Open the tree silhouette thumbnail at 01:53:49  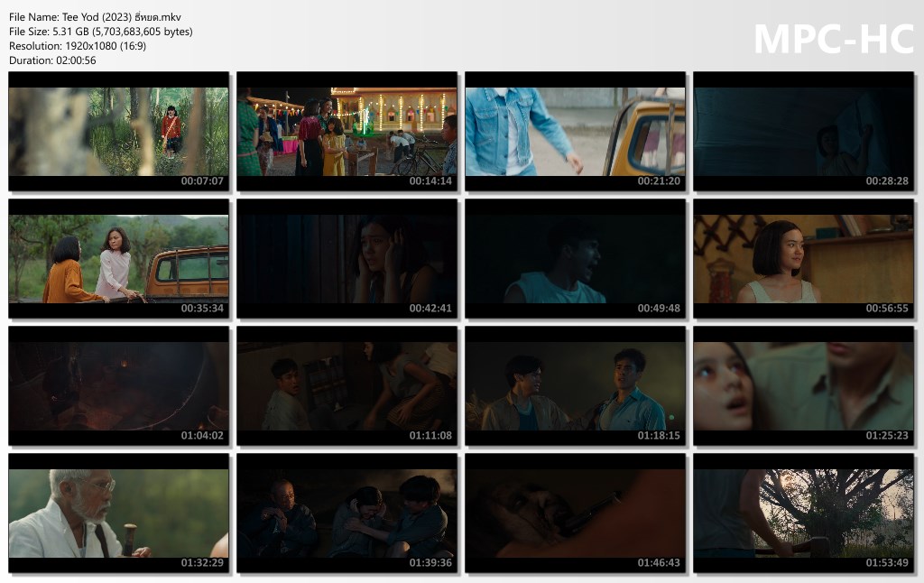tap(803, 514)
